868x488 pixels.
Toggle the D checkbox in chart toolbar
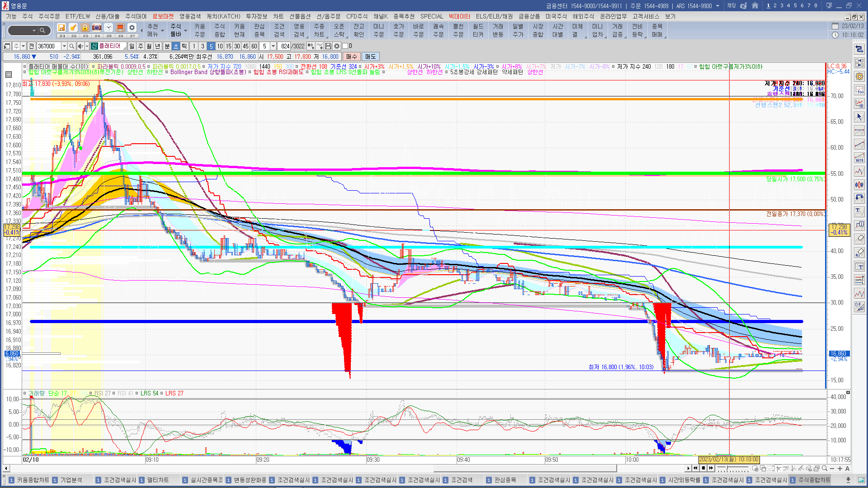point(345,46)
